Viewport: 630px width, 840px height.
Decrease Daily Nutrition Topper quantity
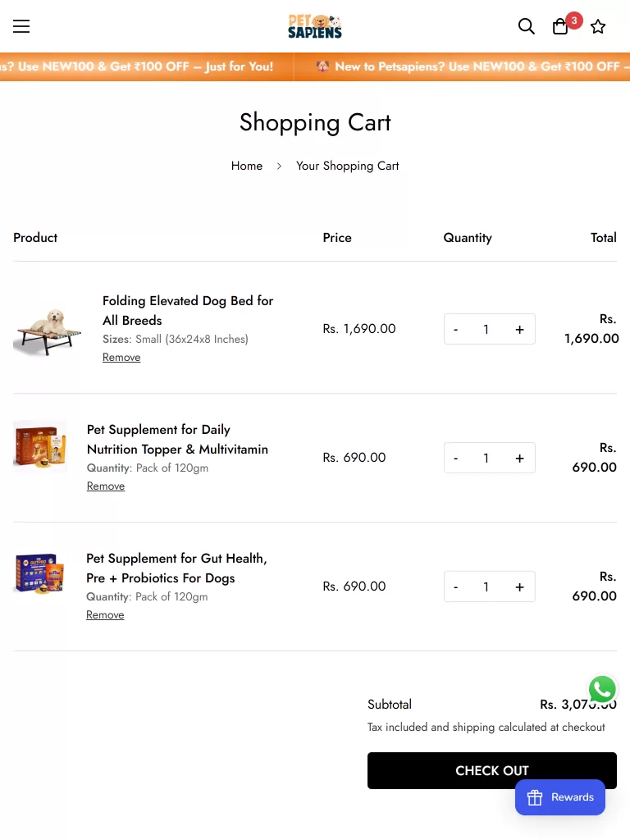456,458
